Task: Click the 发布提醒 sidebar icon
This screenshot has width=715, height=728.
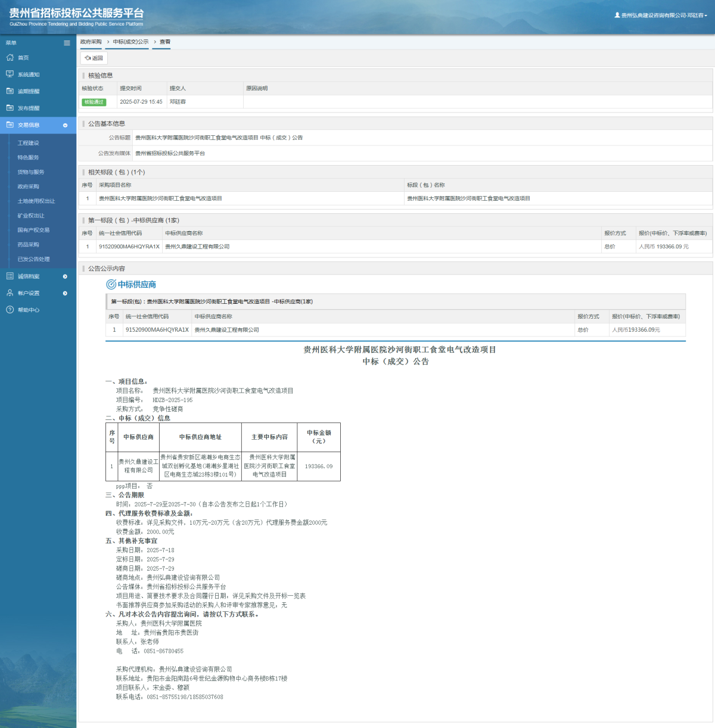Action: click(10, 108)
